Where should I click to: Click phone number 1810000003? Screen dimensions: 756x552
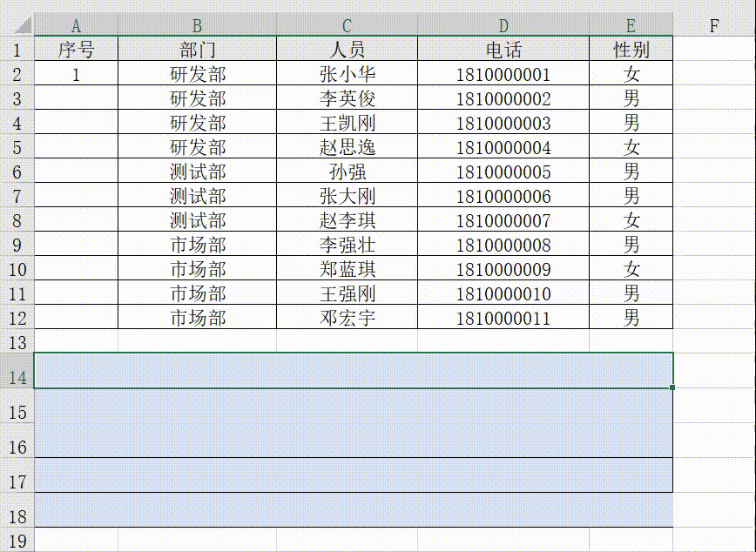point(503,122)
